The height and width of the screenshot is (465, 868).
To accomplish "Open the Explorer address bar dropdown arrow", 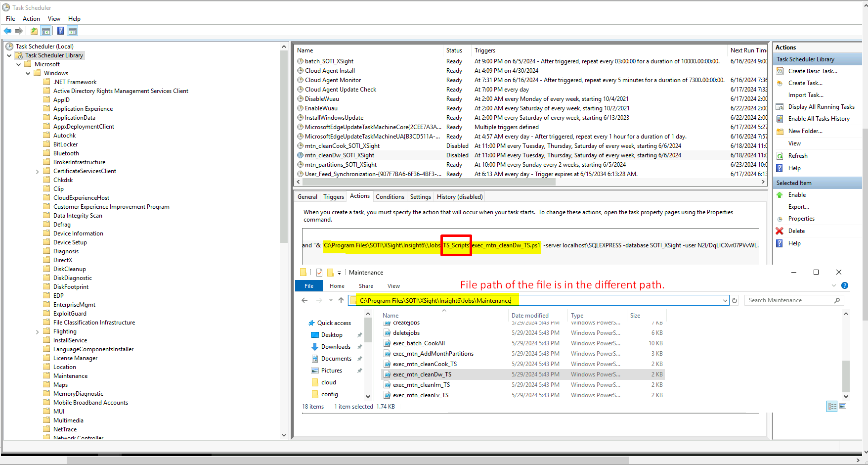I will tap(725, 300).
